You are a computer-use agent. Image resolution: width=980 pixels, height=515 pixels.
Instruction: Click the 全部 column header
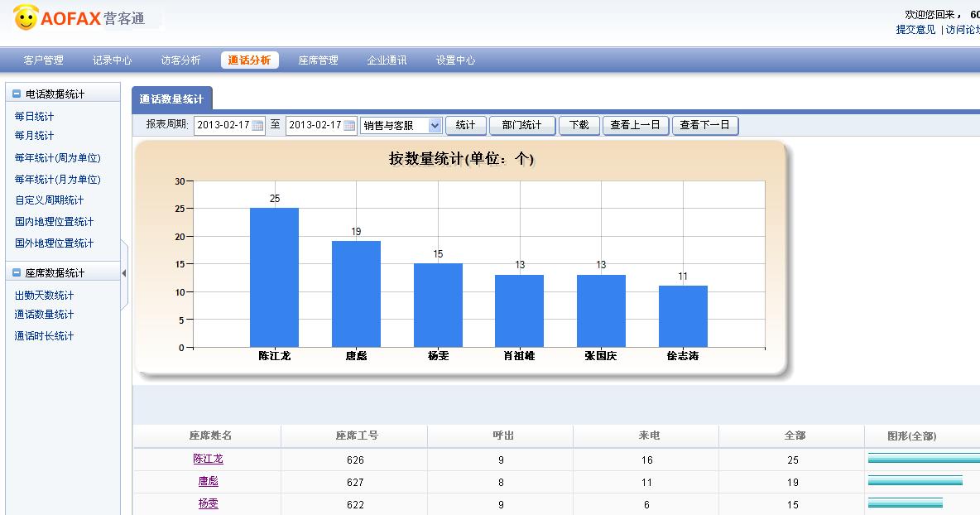[795, 436]
